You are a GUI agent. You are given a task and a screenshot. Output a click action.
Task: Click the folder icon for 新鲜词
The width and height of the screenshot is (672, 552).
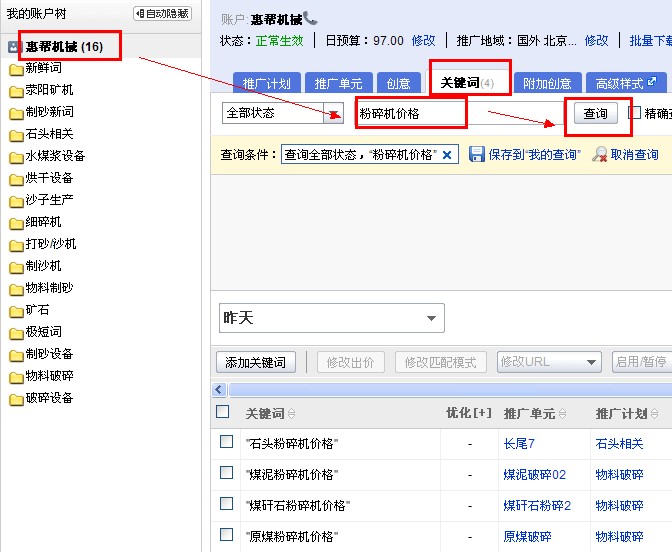(x=16, y=69)
